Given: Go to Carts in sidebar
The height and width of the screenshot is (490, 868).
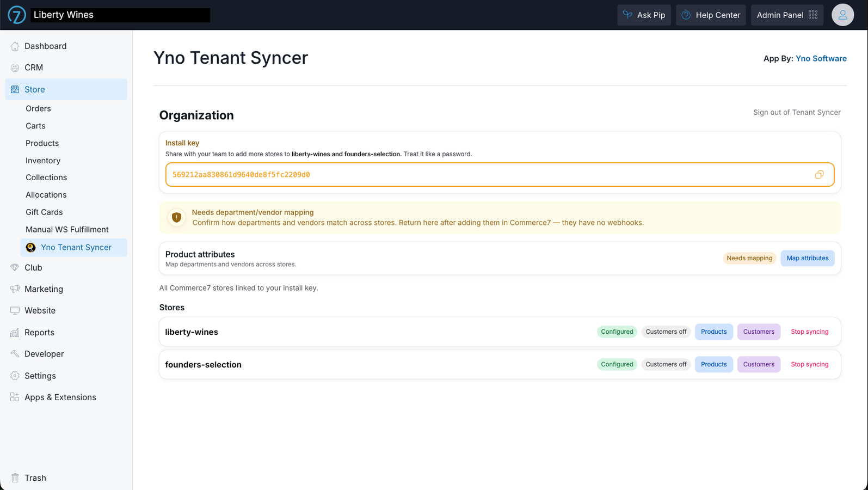Looking at the screenshot, I should click(35, 126).
